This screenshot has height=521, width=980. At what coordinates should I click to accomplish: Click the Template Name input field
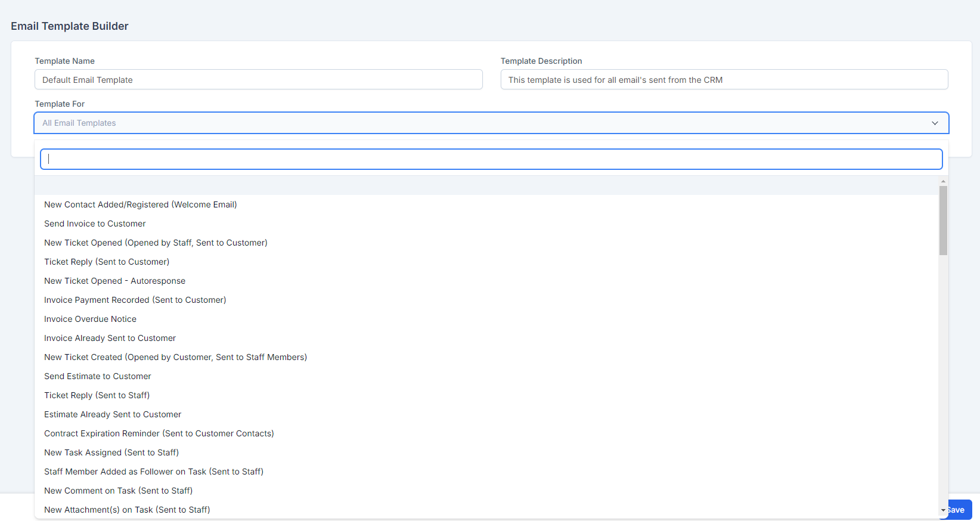tap(258, 80)
